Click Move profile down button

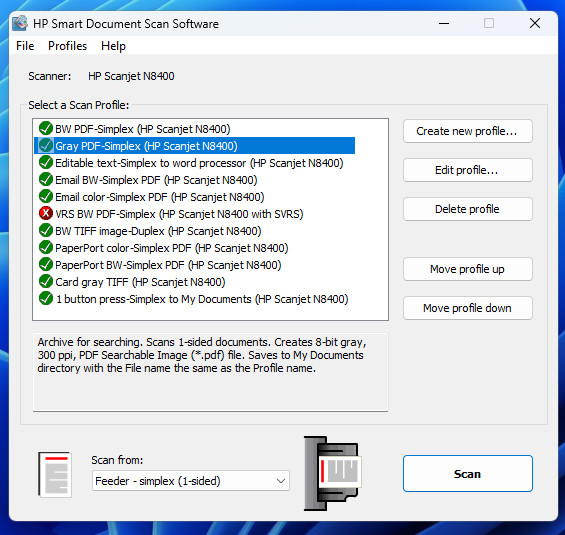tap(468, 308)
